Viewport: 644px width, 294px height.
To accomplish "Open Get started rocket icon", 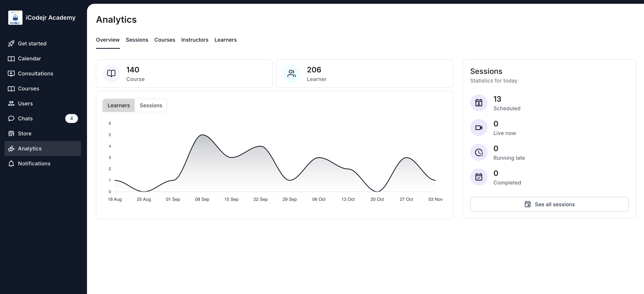I will pos(11,44).
